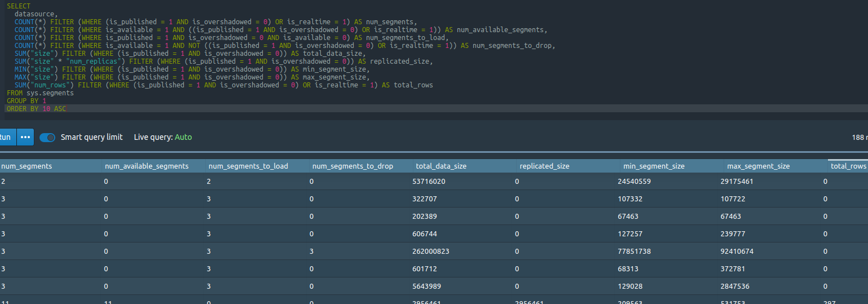Sort by num_segments_to_load column header

(x=258, y=166)
